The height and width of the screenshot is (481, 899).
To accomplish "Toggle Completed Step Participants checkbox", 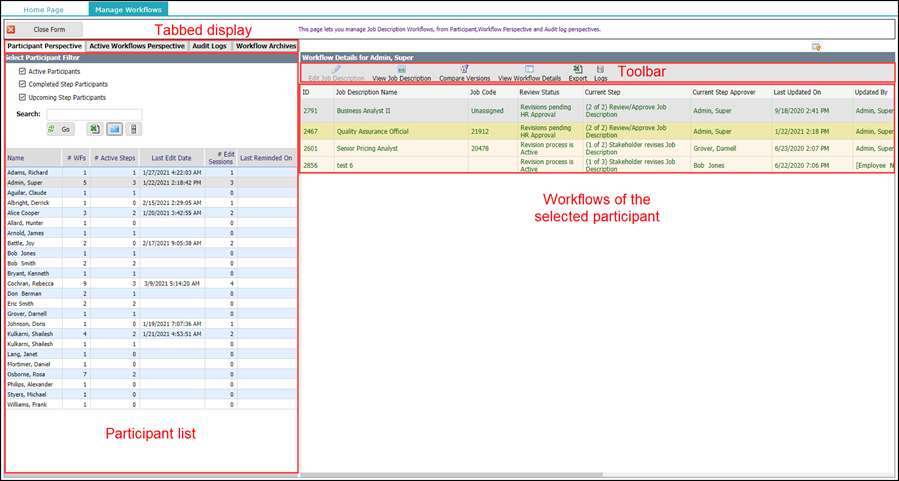I will [23, 84].
